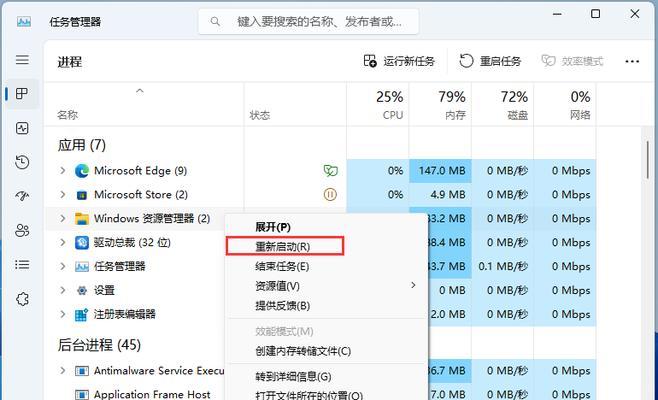Expand the 任务管理器 process group
Image resolution: width=658 pixels, height=400 pixels.
63,266
